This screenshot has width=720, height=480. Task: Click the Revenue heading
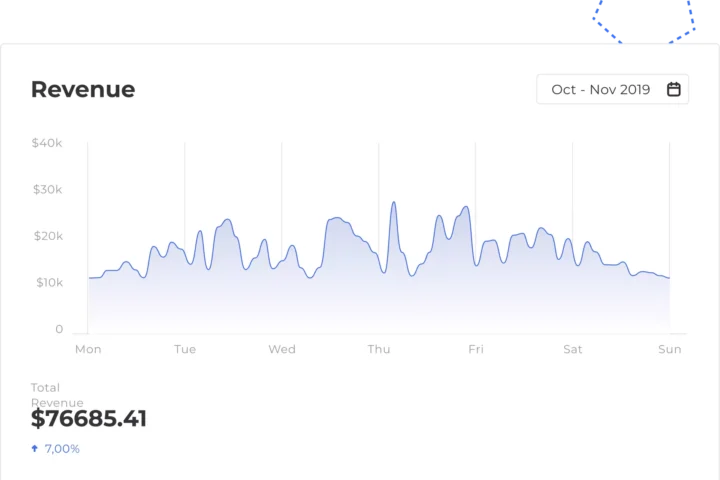83,89
